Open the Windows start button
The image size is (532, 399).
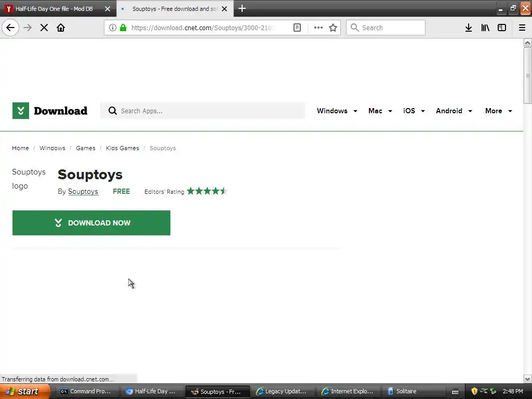click(24, 392)
